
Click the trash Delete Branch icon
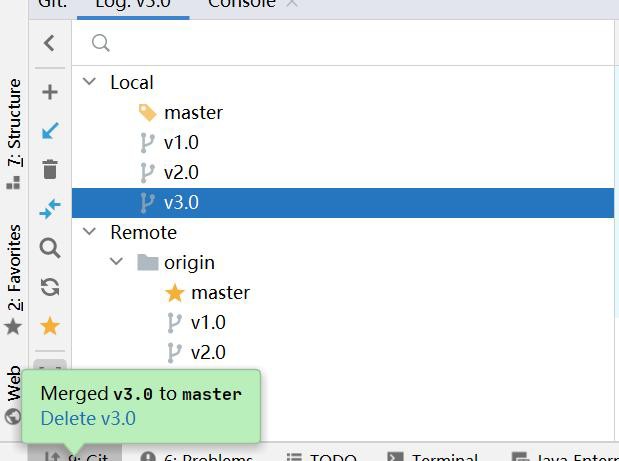click(49, 169)
